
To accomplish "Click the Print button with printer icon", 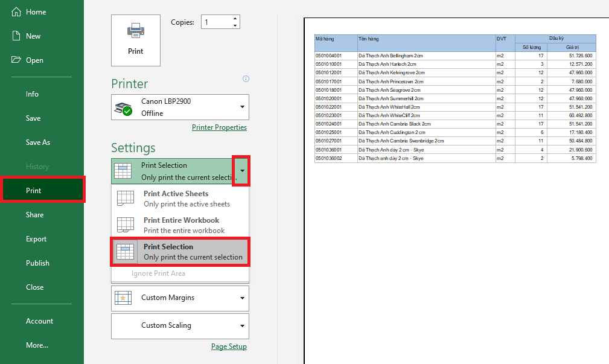I will 135,40.
